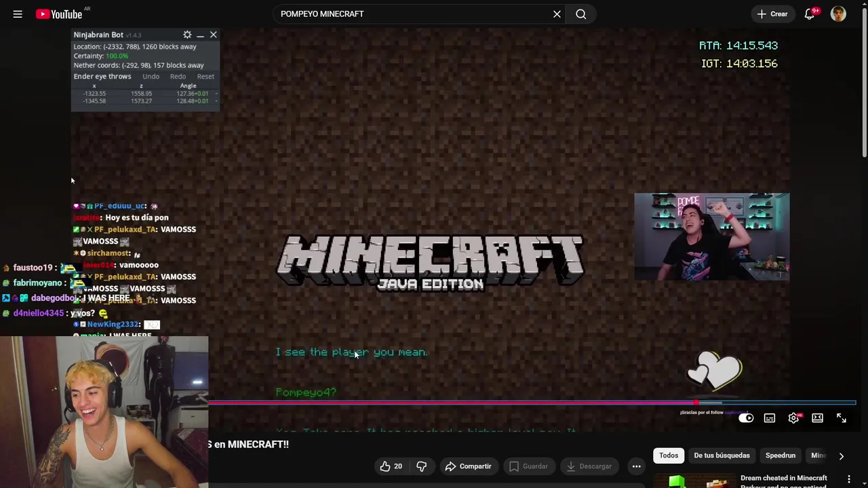Switch to theater mode

[817, 418]
